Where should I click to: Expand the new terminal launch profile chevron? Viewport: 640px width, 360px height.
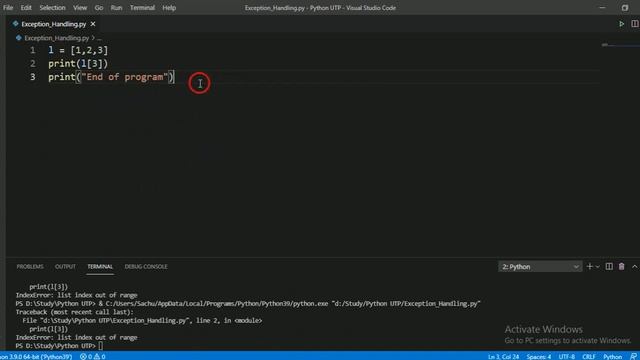tap(598, 267)
